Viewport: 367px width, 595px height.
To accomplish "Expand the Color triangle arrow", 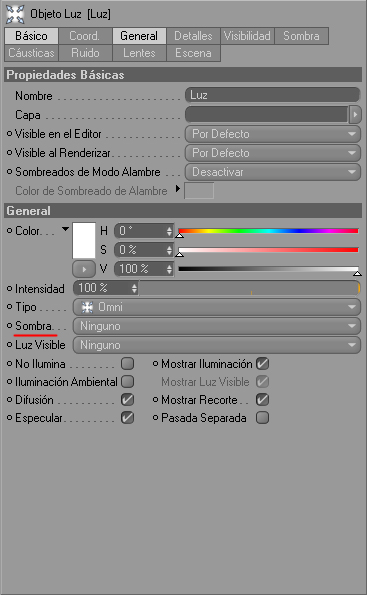I will coord(65,229).
